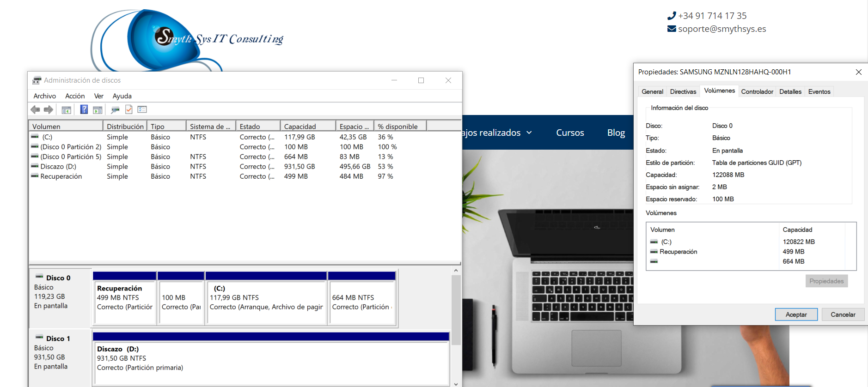Click the Back arrow in Disk Management toolbar
This screenshot has width=868, height=387.
(x=35, y=109)
